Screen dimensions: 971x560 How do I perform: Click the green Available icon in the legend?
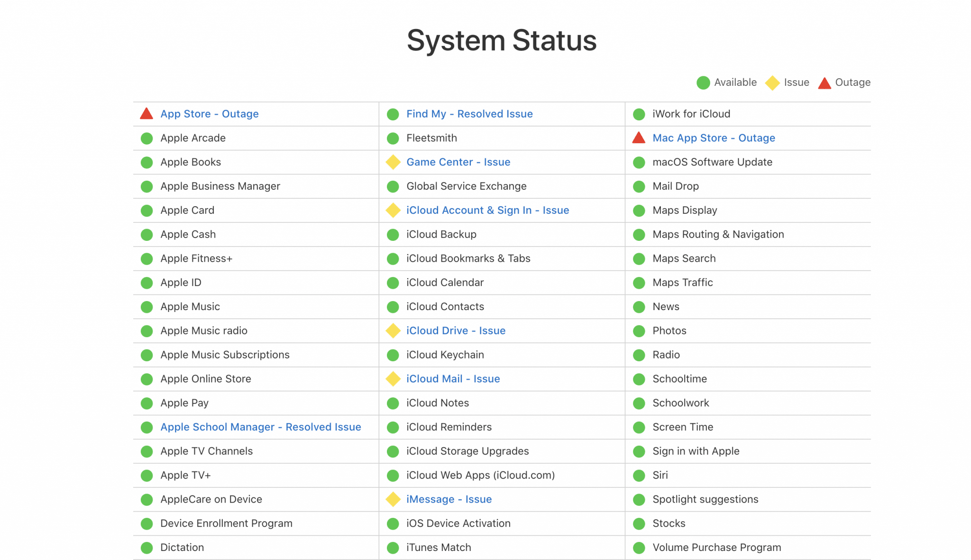(x=703, y=83)
